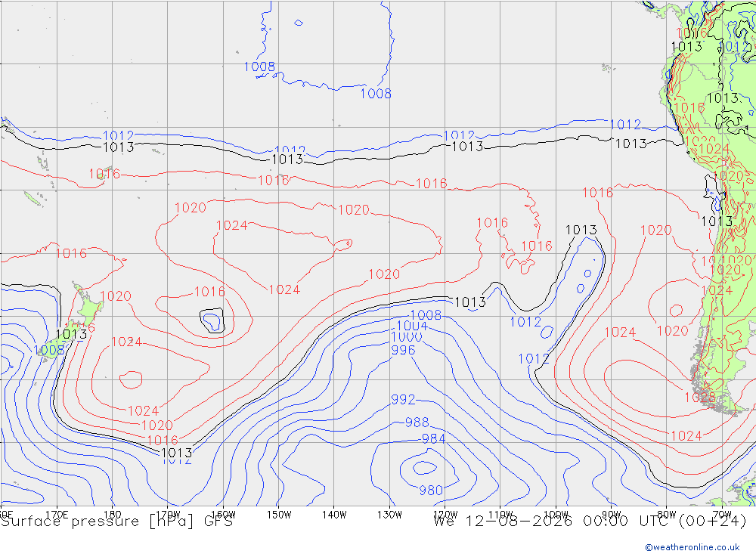Click the 1028 high-pressure label near southern Chile
Viewport: 756px width, 554px height.
pyautogui.click(x=700, y=398)
